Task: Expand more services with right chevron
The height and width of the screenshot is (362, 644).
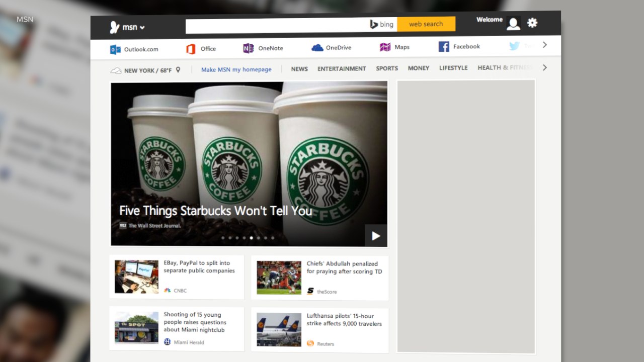Action: tap(544, 45)
